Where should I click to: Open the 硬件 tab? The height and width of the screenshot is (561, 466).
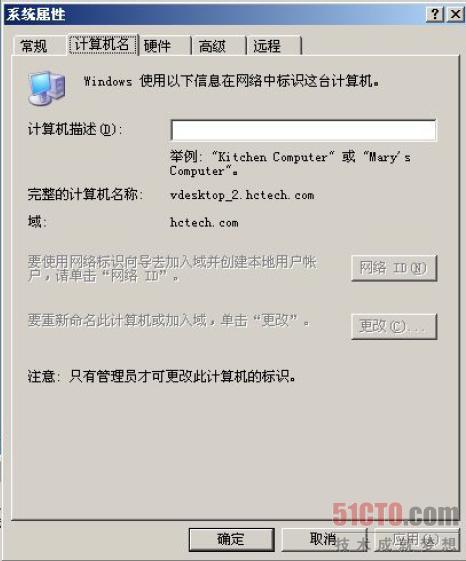[x=157, y=46]
